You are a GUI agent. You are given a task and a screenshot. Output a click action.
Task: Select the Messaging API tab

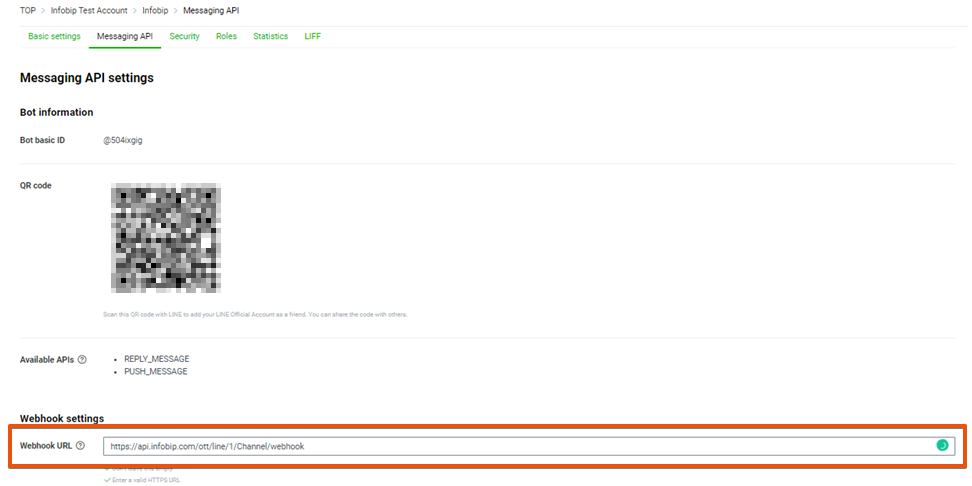(125, 37)
